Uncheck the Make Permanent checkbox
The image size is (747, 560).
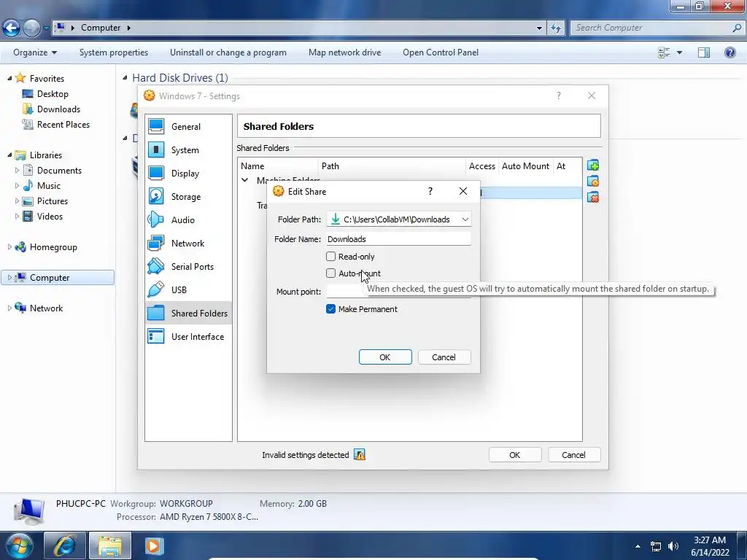click(x=330, y=309)
